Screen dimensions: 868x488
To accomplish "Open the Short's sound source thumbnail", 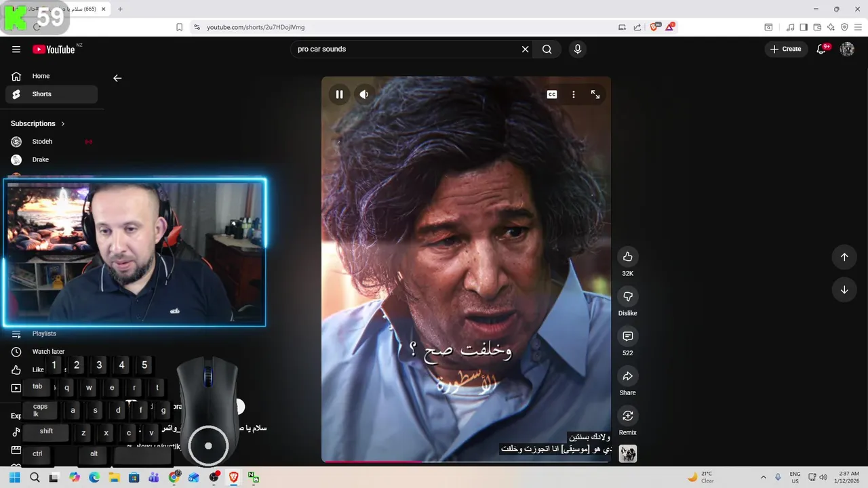I will (x=628, y=453).
